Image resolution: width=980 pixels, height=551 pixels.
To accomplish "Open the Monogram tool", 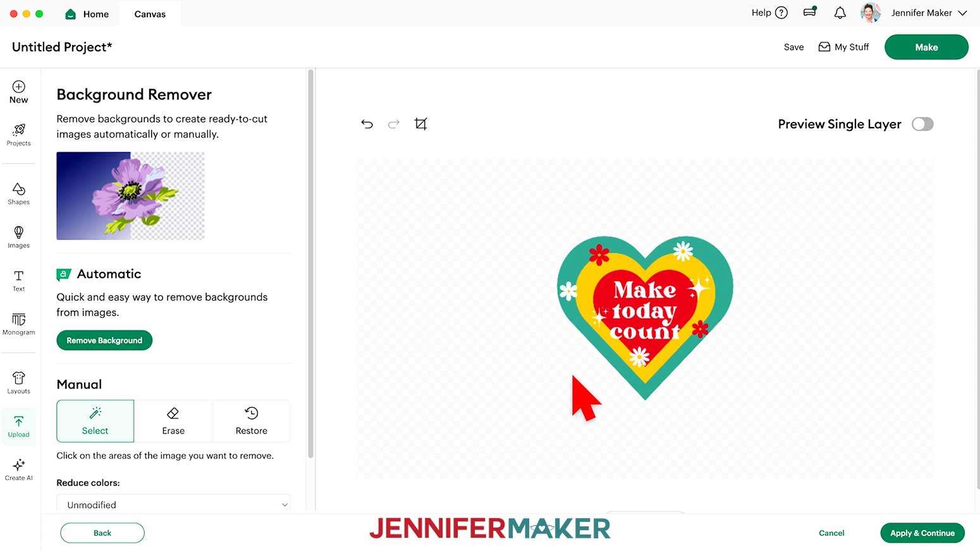I will click(19, 324).
